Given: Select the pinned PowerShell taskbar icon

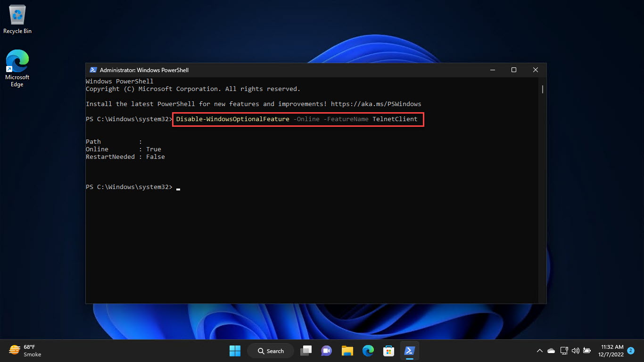Looking at the screenshot, I should (x=410, y=351).
